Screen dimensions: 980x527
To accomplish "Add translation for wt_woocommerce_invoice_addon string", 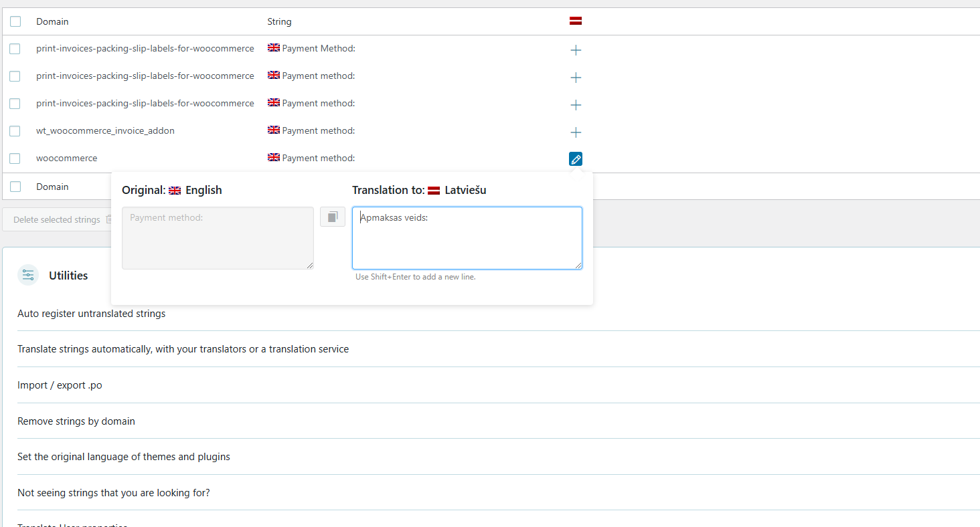I will click(x=576, y=132).
